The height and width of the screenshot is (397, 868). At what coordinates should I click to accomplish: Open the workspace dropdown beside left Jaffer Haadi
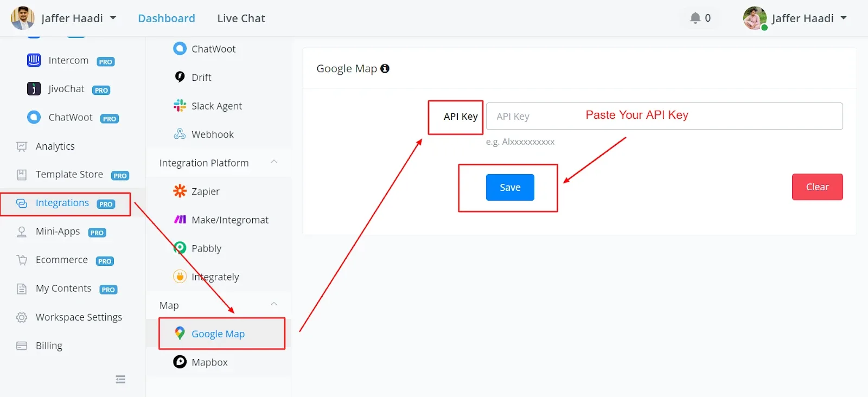[x=113, y=18]
